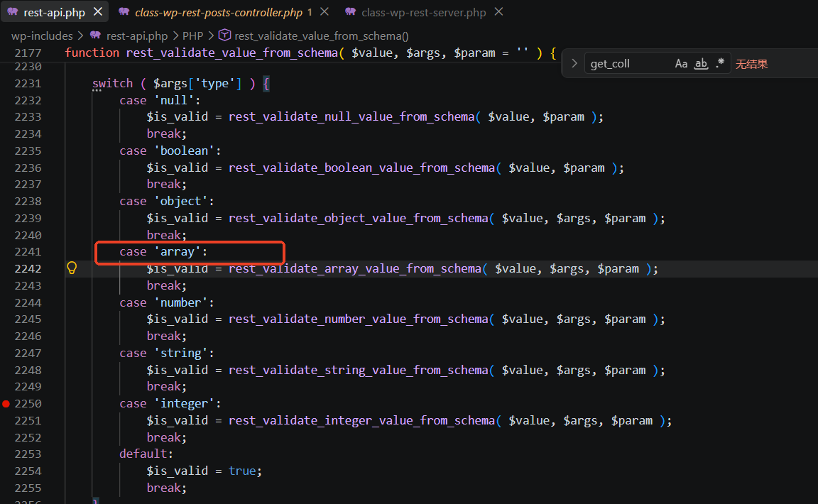Screen dimensions: 818x504
Task: Click the lightbulb code action on line 2242
Action: pyautogui.click(x=72, y=268)
